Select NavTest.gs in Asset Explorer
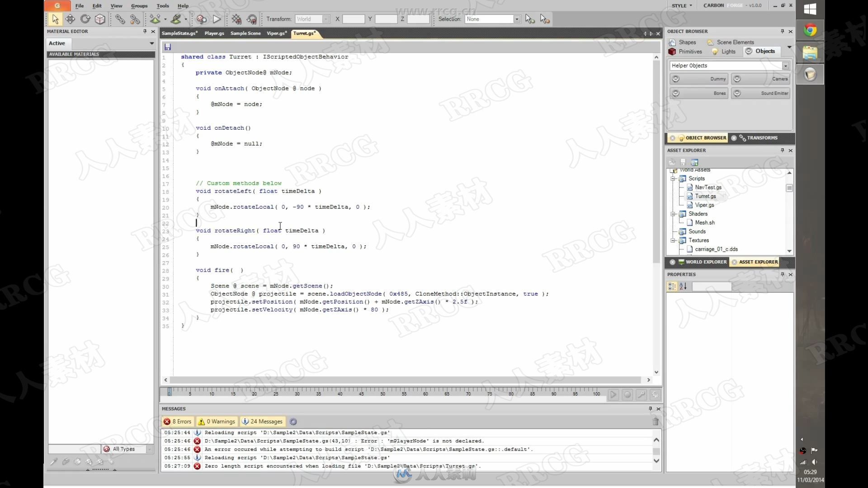868x488 pixels. [708, 187]
